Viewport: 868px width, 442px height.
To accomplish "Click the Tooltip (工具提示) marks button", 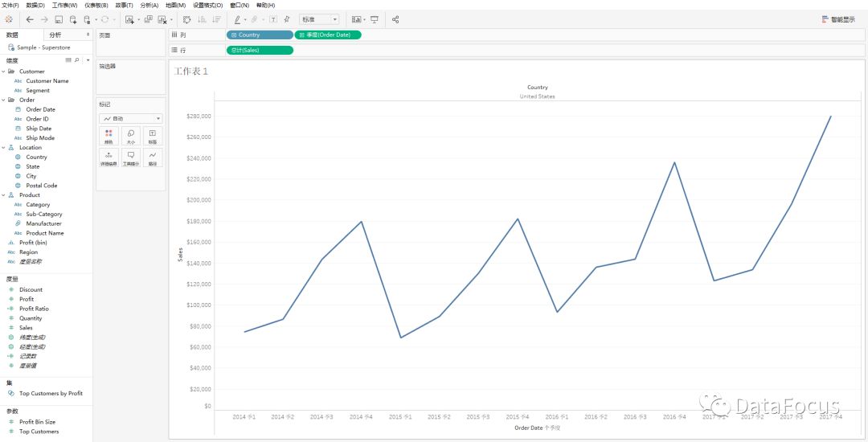I will (130, 158).
